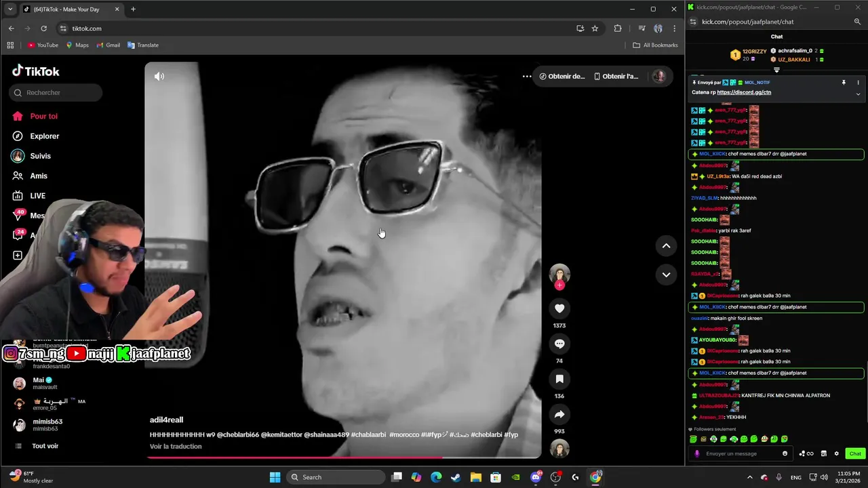Click 12GRIZZY in the Kick leaderboard
The image size is (868, 488).
point(754,52)
